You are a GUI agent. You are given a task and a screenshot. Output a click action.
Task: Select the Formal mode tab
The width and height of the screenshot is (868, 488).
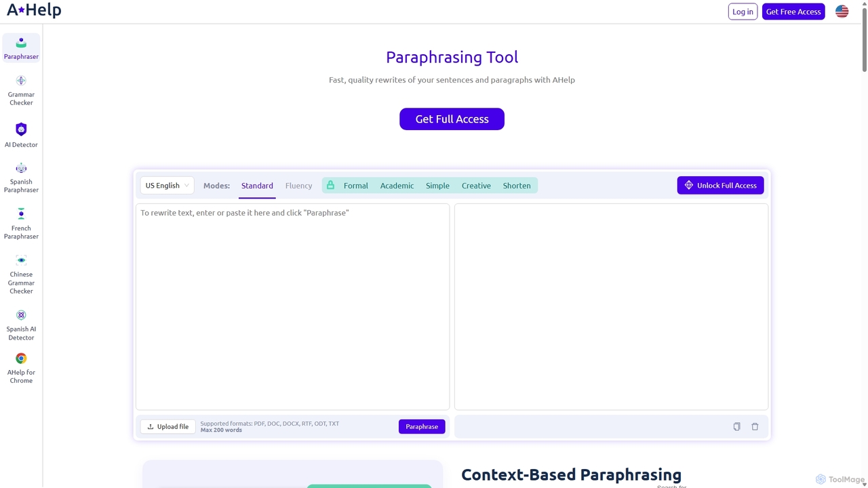[355, 186]
